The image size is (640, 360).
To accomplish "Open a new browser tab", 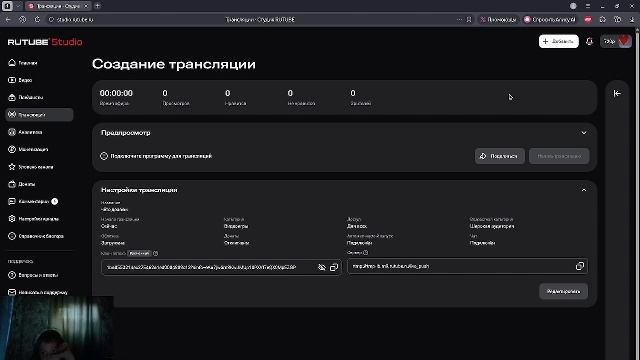I will tap(98, 6).
